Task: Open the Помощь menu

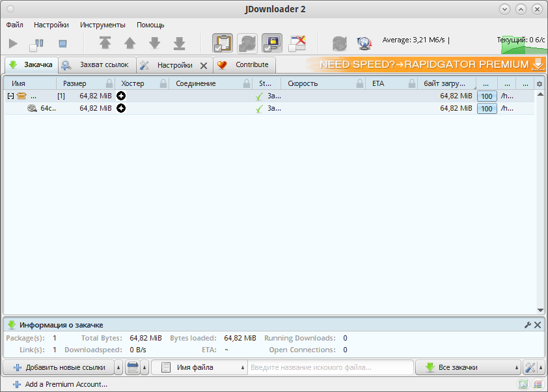Action: pos(150,25)
